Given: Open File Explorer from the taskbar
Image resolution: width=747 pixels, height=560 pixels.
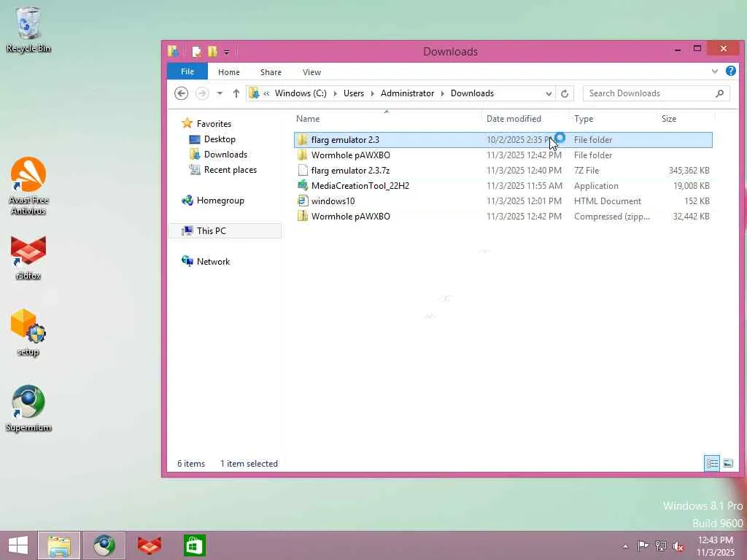Looking at the screenshot, I should pos(58,545).
